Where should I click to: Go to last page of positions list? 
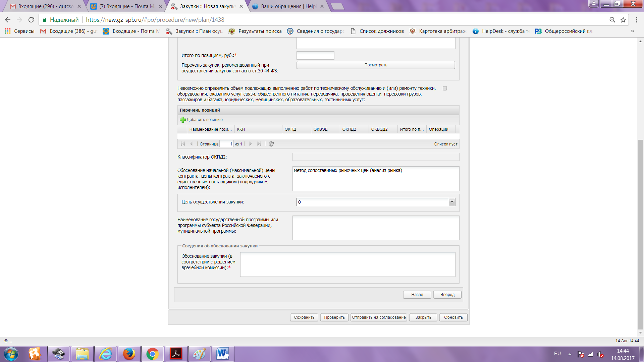[259, 144]
